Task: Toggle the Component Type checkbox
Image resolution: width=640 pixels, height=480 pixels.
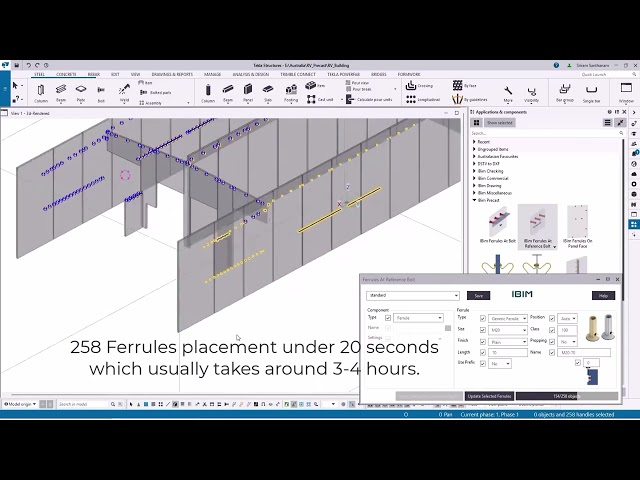Action: [x=388, y=318]
